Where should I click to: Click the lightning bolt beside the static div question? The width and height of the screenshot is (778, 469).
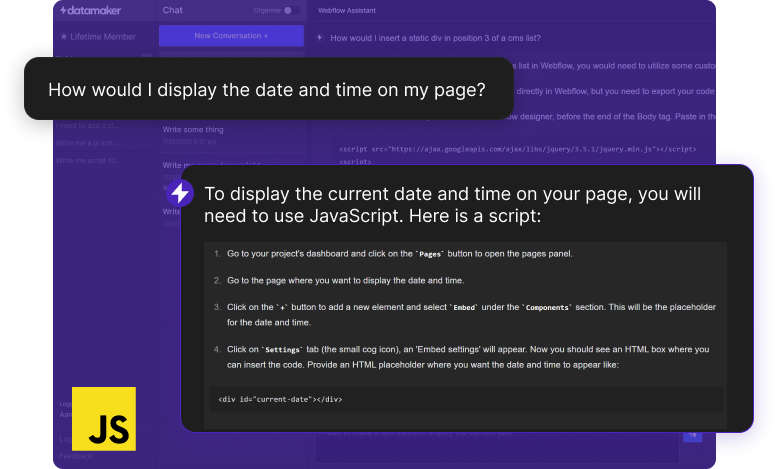point(320,38)
